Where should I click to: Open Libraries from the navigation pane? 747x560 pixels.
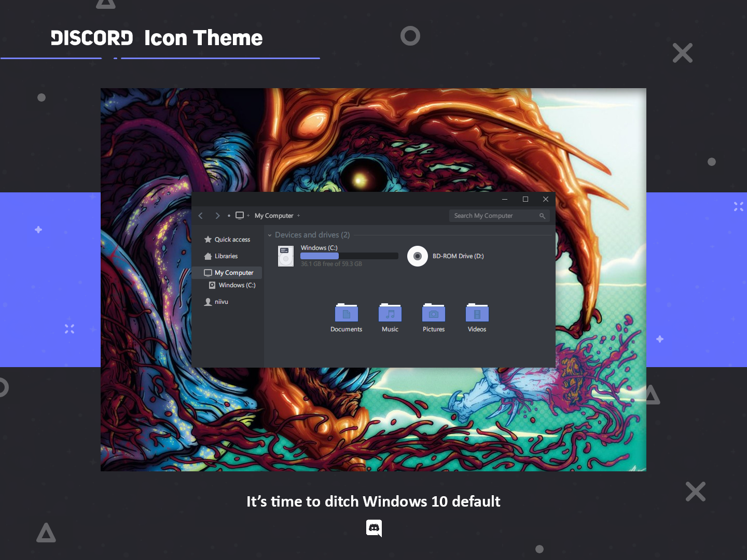click(x=226, y=256)
